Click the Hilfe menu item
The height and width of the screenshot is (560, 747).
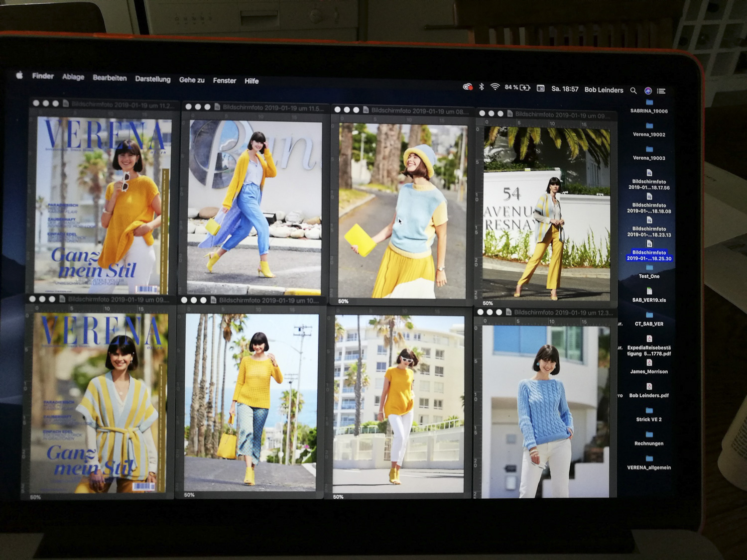[x=251, y=81]
